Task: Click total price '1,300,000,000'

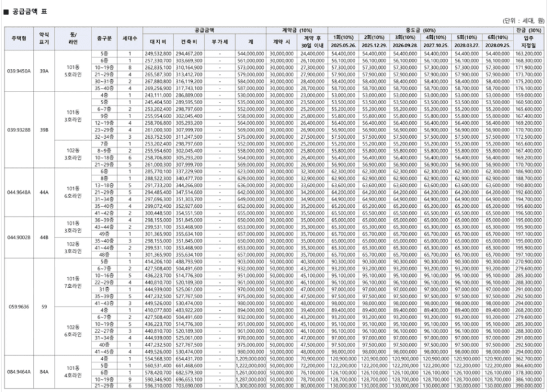Action: (x=250, y=386)
